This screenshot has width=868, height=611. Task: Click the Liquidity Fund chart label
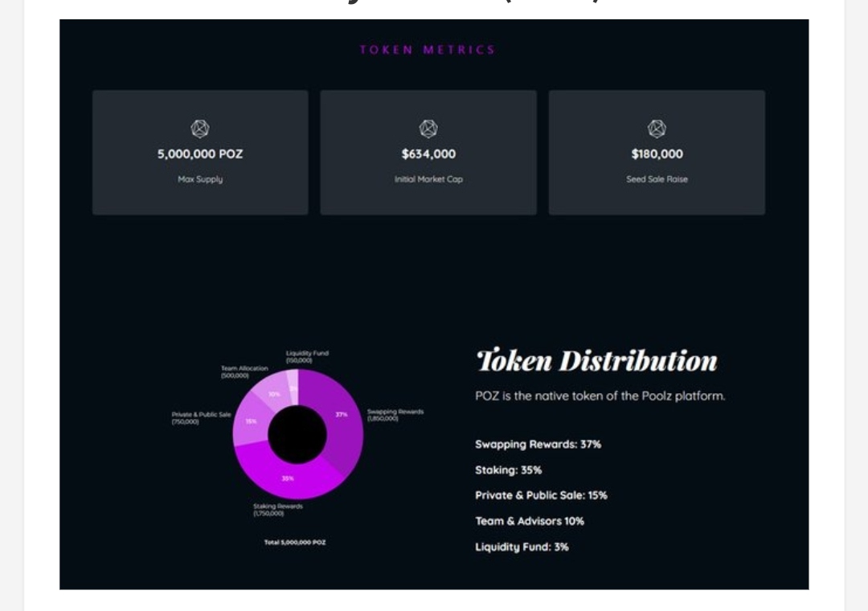[307, 357]
